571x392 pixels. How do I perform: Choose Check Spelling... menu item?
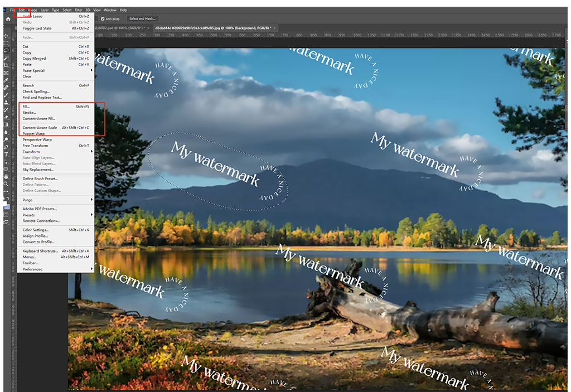click(56, 91)
